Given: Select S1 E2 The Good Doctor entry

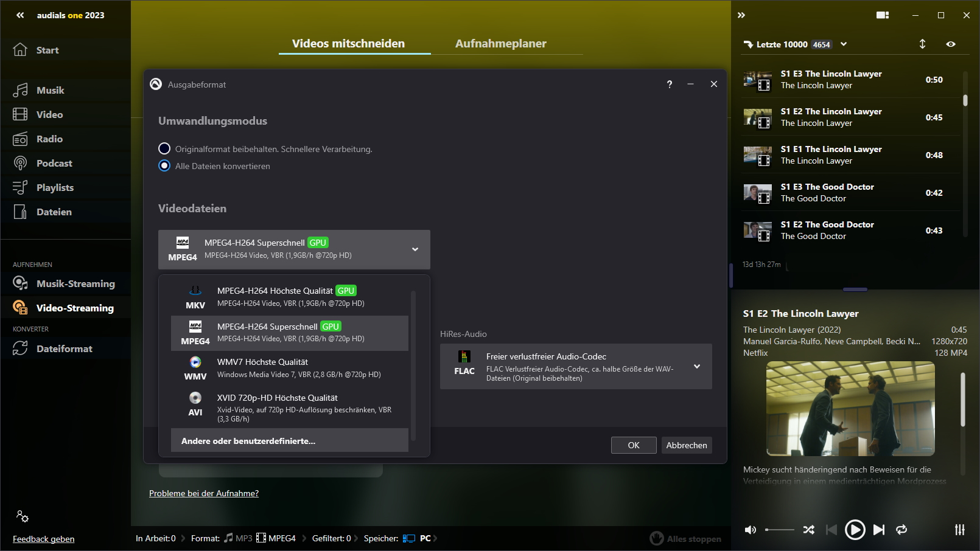Looking at the screenshot, I should click(850, 230).
